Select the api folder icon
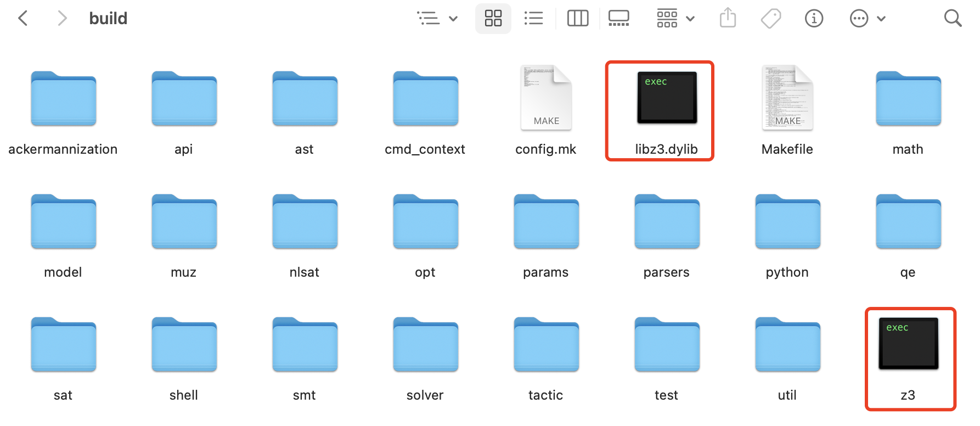The image size is (980, 426). pos(184,99)
